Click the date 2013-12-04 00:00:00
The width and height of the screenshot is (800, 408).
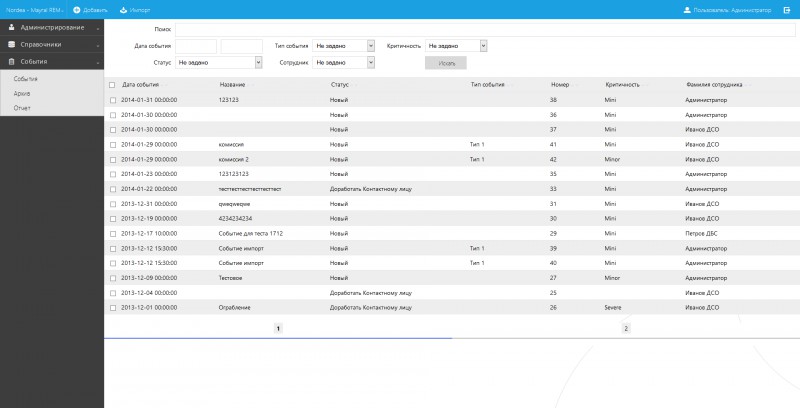149,293
